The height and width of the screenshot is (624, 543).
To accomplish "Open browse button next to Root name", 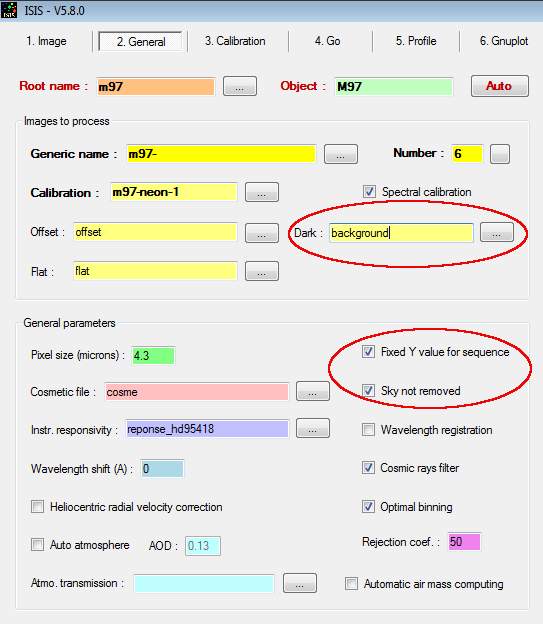I will pos(240,86).
